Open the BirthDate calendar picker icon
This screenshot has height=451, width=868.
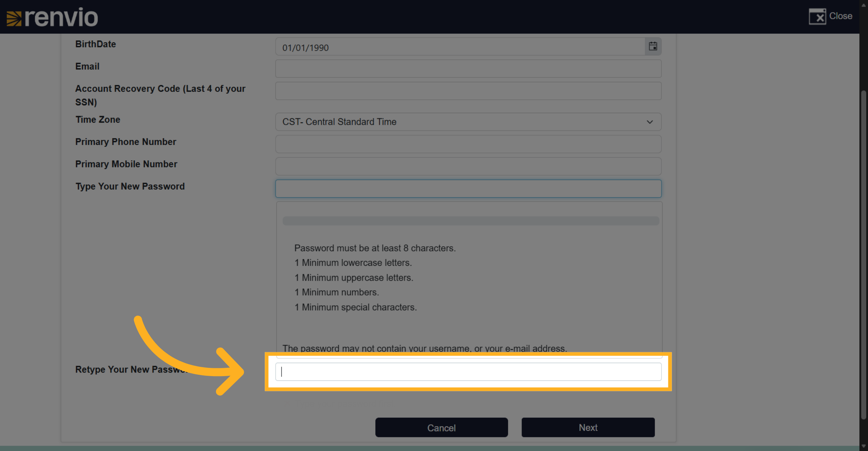(x=653, y=46)
